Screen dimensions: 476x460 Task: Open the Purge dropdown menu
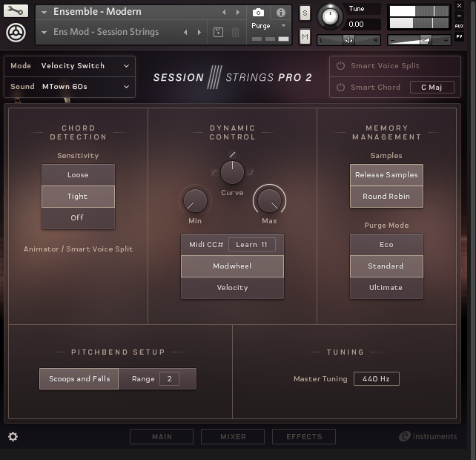(268, 26)
